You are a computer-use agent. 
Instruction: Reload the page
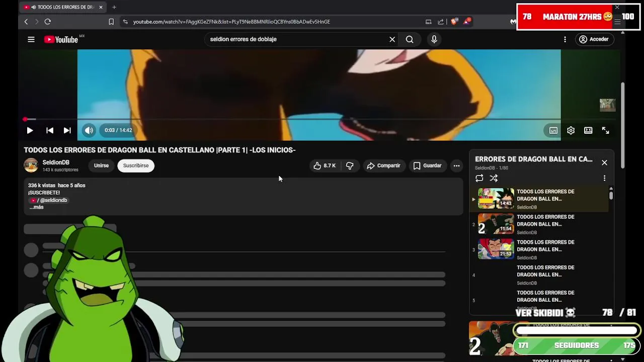click(48, 22)
